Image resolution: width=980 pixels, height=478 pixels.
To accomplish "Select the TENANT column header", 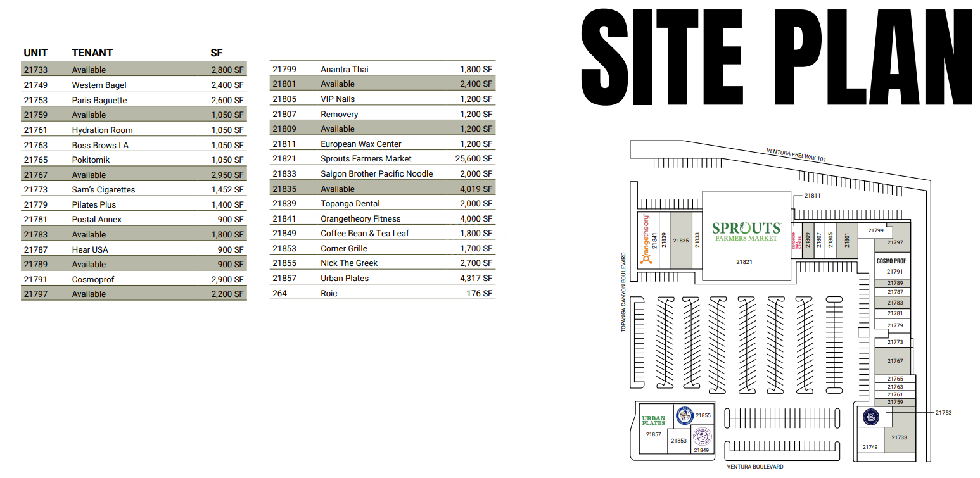I will pos(92,53).
